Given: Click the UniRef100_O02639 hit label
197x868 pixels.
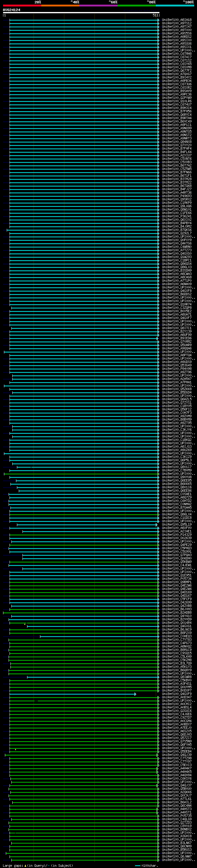Looking at the screenshot, I should tap(177, 538).
